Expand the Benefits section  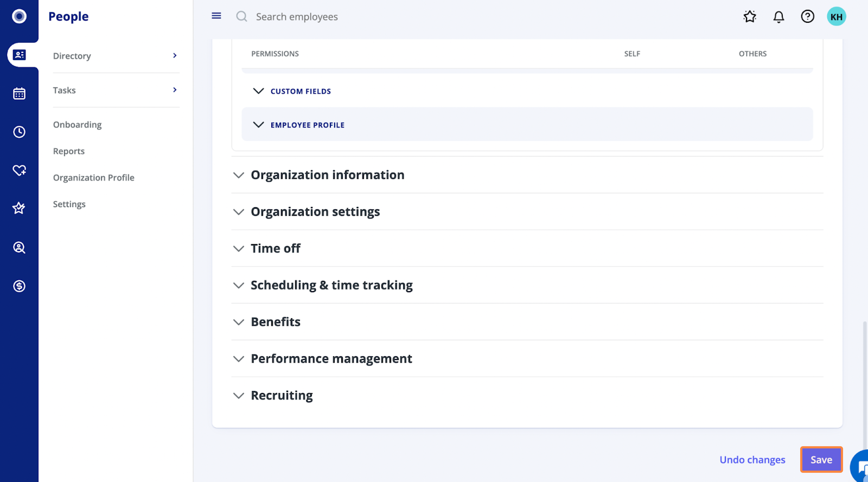pyautogui.click(x=239, y=322)
